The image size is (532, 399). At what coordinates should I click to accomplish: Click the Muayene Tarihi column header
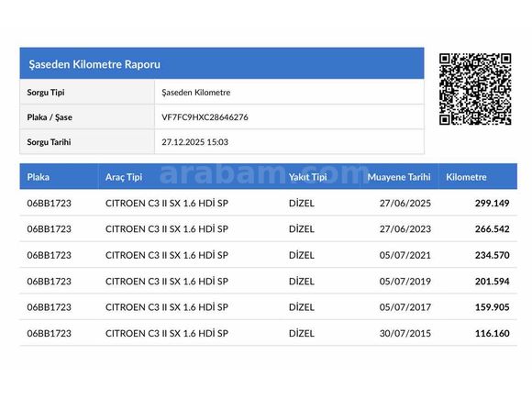point(399,177)
